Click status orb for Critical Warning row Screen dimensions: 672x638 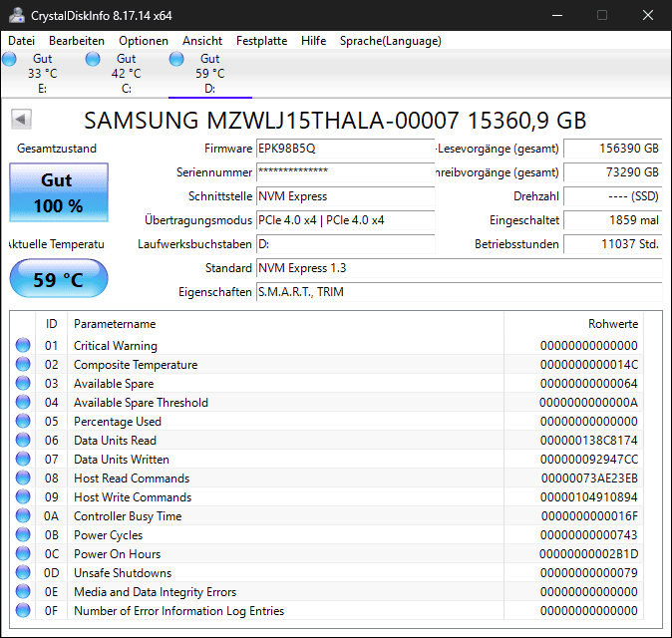tap(23, 345)
